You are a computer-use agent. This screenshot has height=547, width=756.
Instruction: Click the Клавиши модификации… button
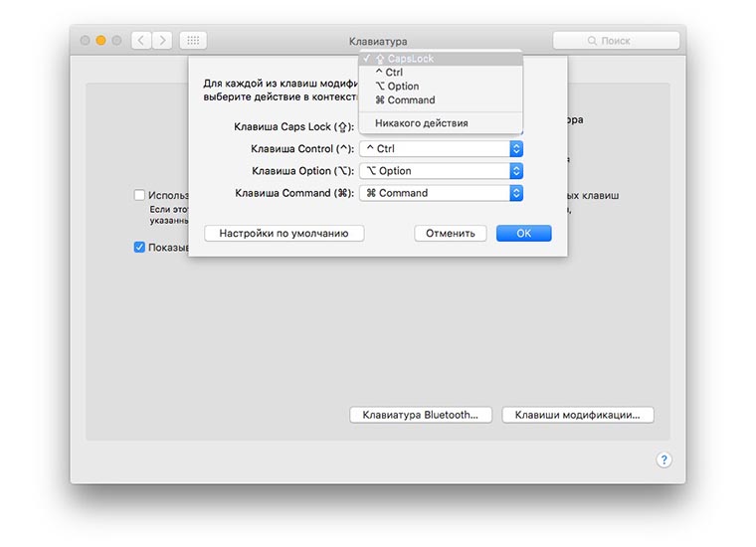click(578, 415)
